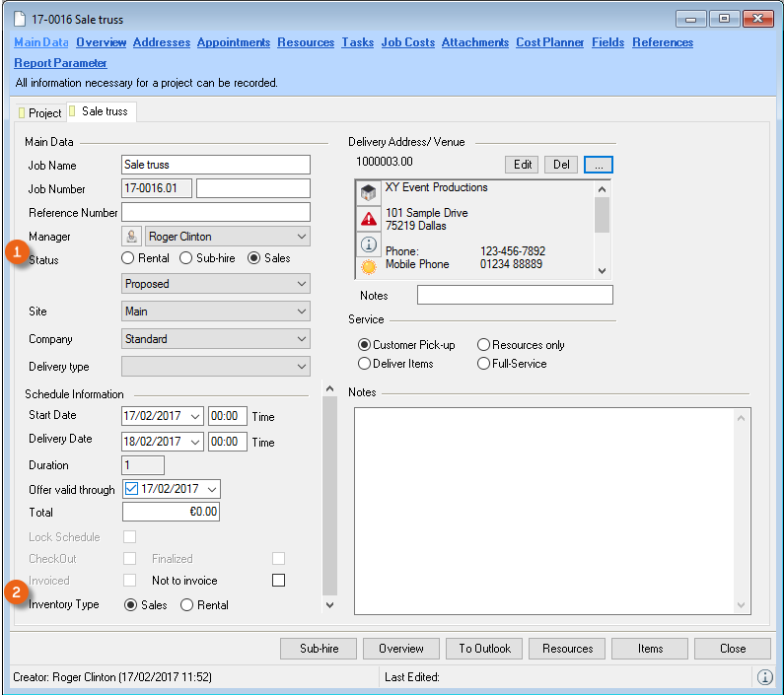
Task: Open the Job Costs section
Action: coord(407,42)
